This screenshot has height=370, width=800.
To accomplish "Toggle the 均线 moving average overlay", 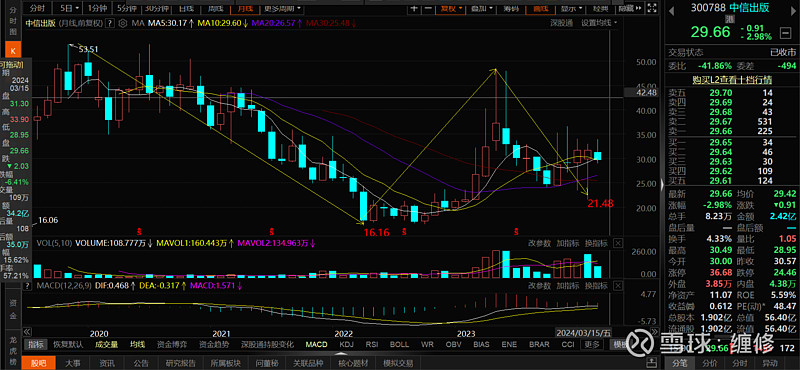I will 137,344.
